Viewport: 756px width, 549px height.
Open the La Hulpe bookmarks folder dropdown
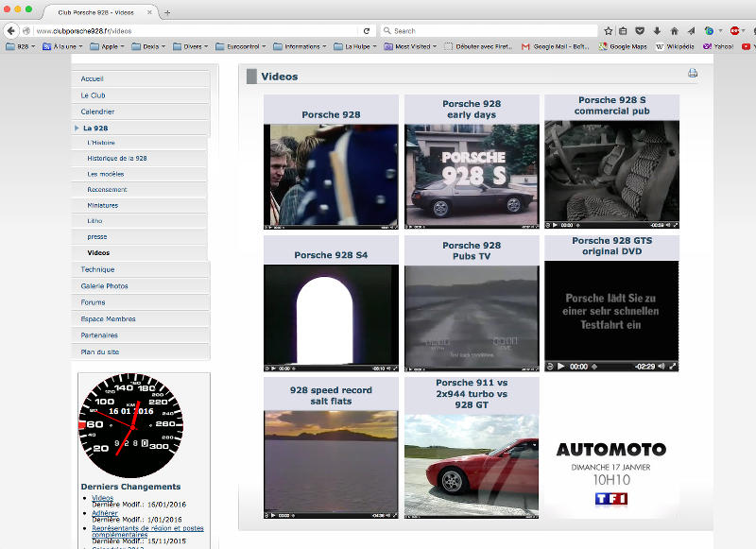coord(355,46)
